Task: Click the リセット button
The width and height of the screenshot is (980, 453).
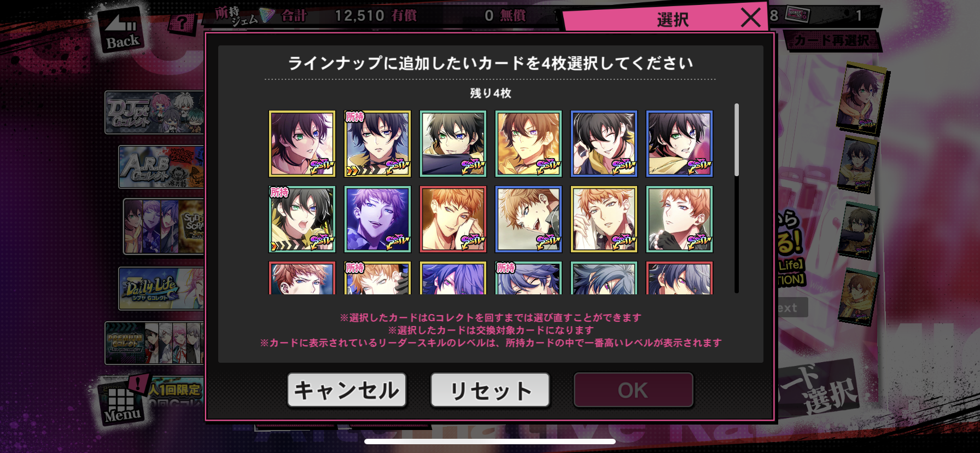Action: tap(490, 390)
